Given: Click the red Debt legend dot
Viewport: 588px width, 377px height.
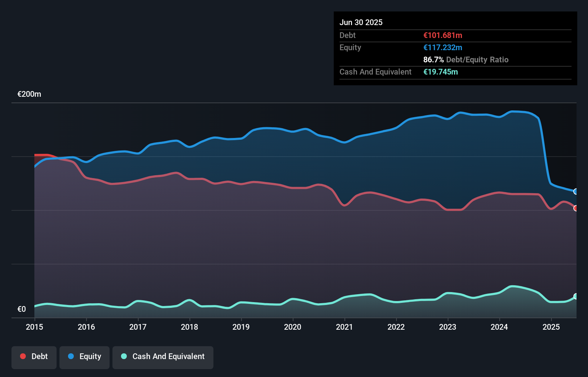Looking at the screenshot, I should pyautogui.click(x=22, y=356).
